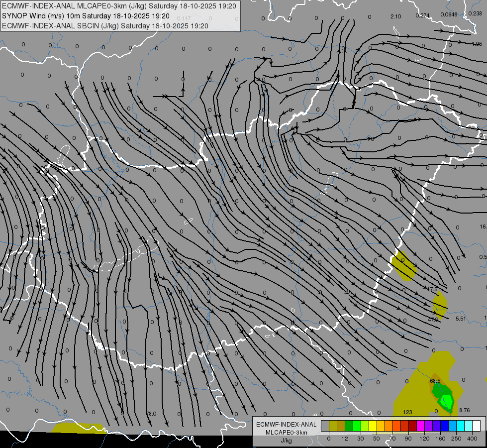487x448 pixels.
Task: Click the legend tick label 12
Action: (345, 439)
